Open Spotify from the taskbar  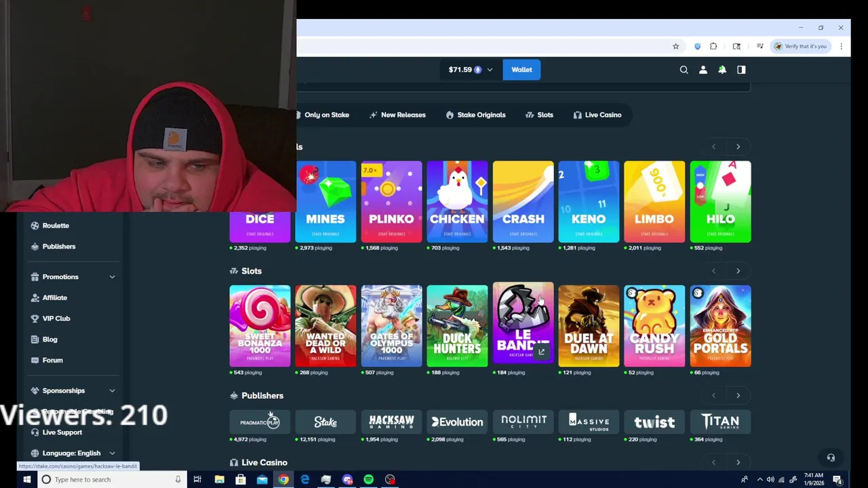(368, 479)
